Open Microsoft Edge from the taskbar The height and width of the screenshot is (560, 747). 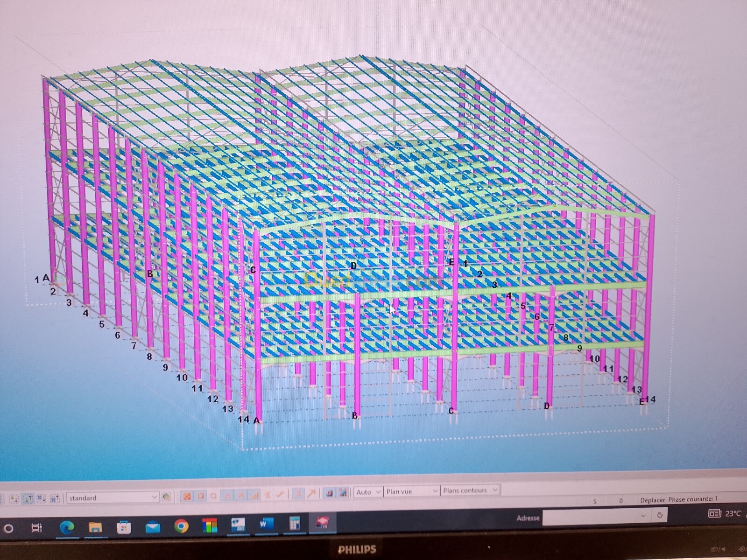click(x=67, y=527)
